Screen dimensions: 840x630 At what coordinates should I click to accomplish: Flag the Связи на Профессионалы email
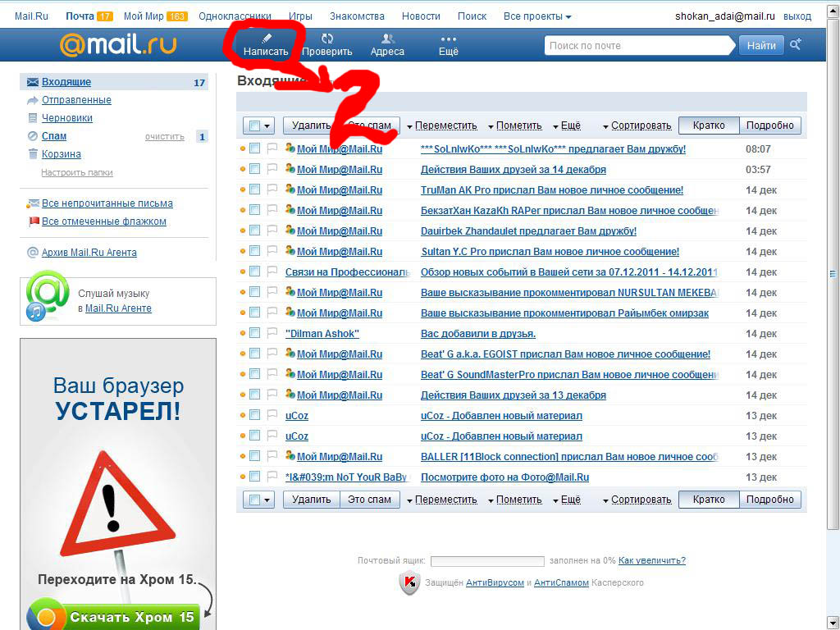click(272, 272)
